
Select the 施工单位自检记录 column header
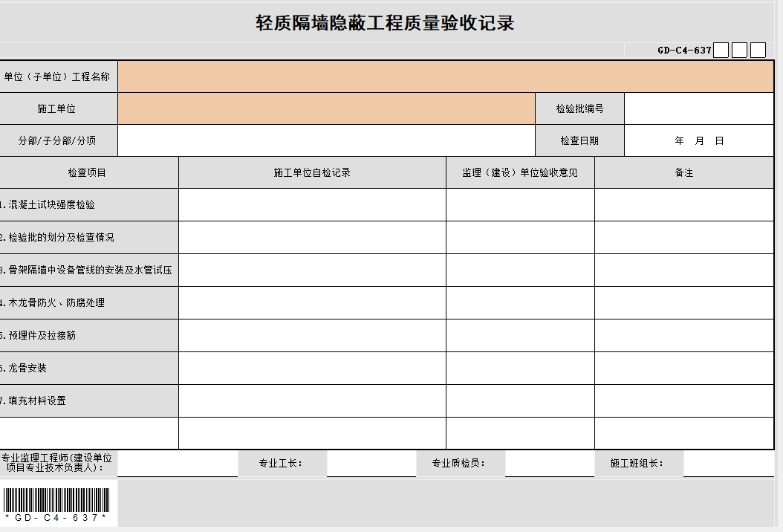312,172
